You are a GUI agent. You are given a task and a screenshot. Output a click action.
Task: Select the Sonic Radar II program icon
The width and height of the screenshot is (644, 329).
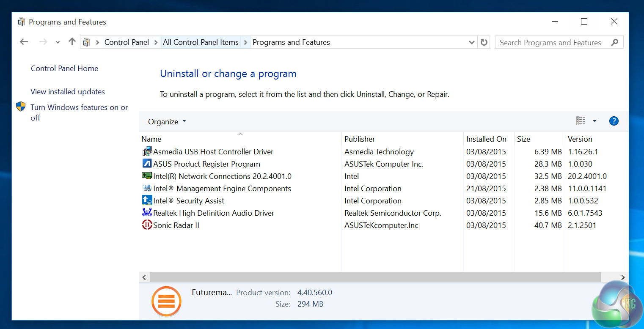147,225
